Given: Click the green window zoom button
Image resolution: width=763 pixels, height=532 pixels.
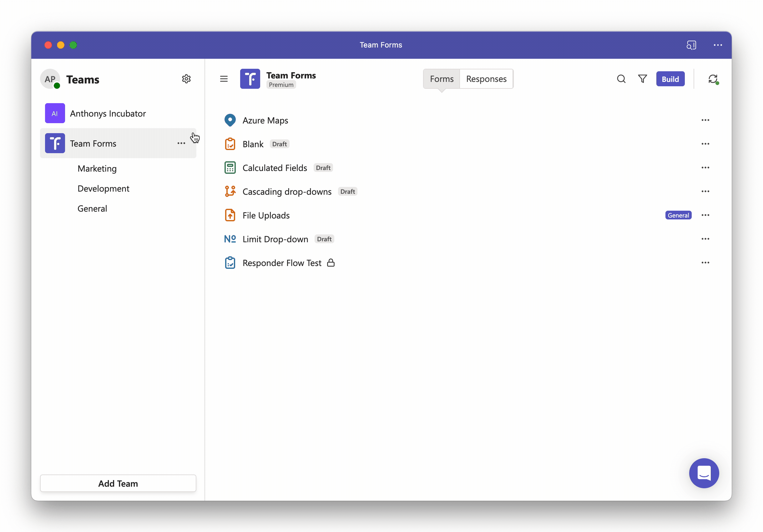Looking at the screenshot, I should point(73,45).
